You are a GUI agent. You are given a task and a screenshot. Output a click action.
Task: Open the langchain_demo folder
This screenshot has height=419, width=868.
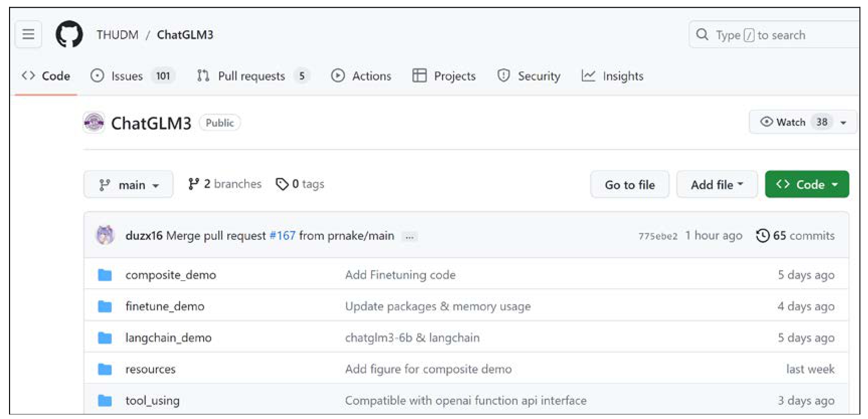(168, 338)
